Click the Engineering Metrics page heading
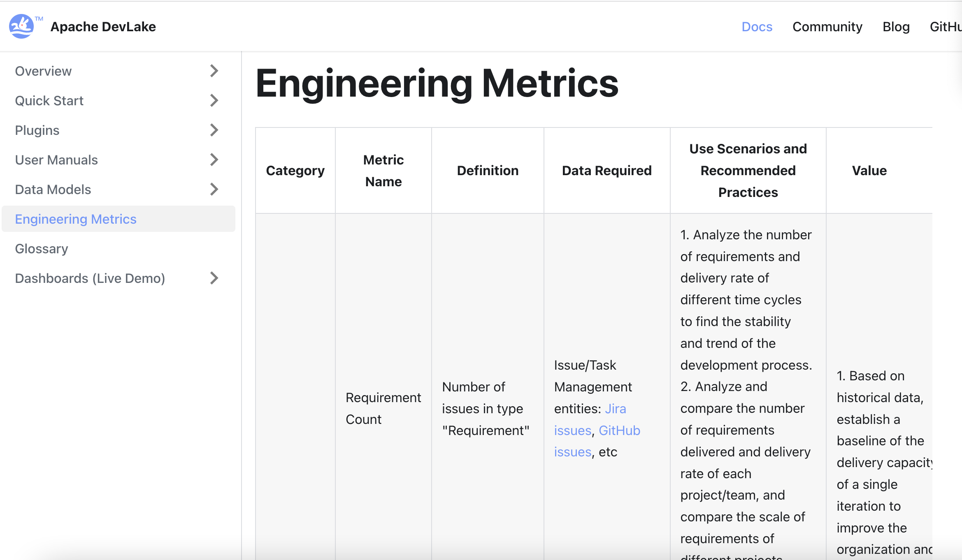Viewport: 962px width, 560px height. [x=437, y=83]
